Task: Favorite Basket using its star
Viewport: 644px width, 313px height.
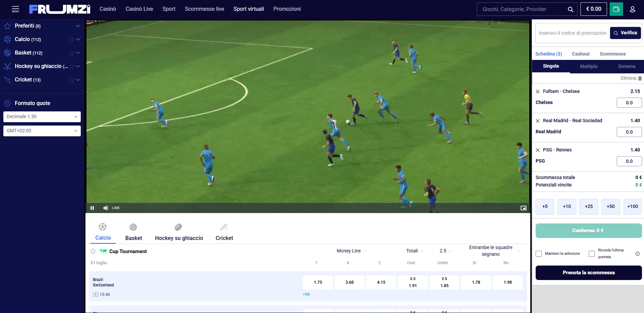Action: pos(71,53)
